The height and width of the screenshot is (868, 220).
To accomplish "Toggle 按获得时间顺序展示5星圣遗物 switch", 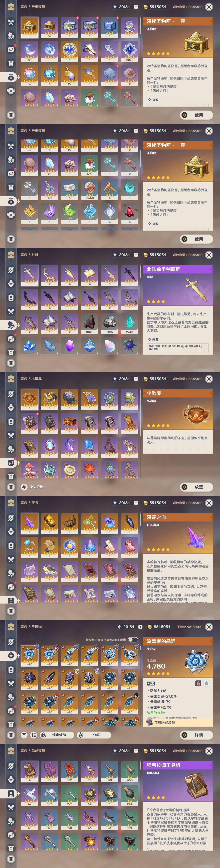I will (x=133, y=639).
